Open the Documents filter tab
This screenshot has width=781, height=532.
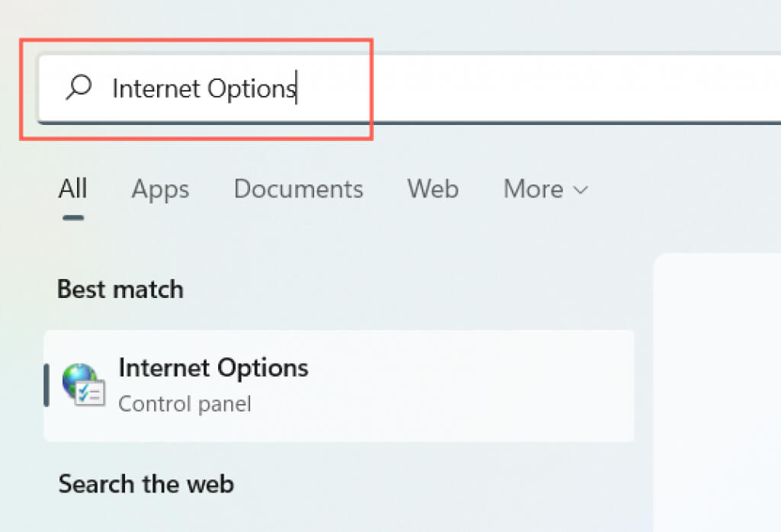(x=298, y=189)
